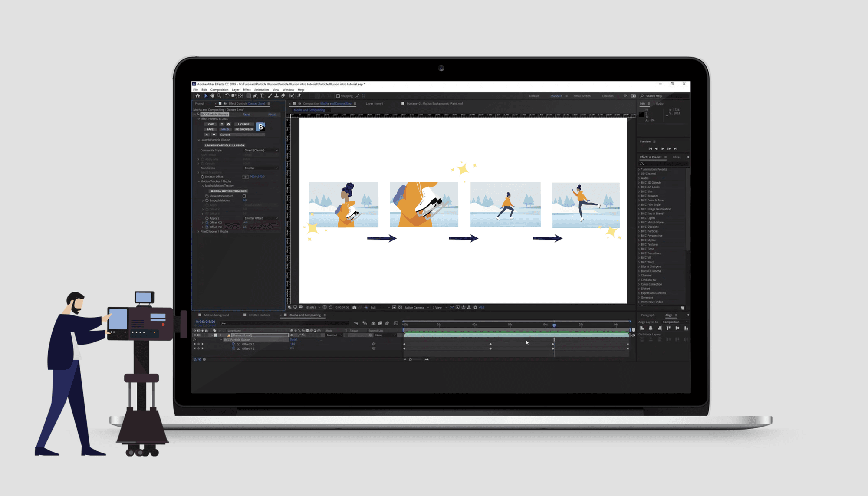Select the Type tool
Screen dimensions: 868x496
pos(262,96)
